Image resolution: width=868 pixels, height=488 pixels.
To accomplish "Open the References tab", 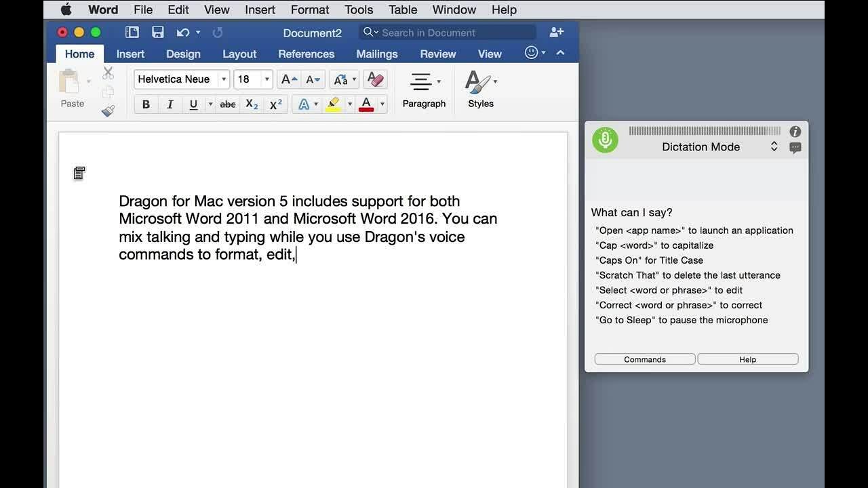I will [307, 54].
